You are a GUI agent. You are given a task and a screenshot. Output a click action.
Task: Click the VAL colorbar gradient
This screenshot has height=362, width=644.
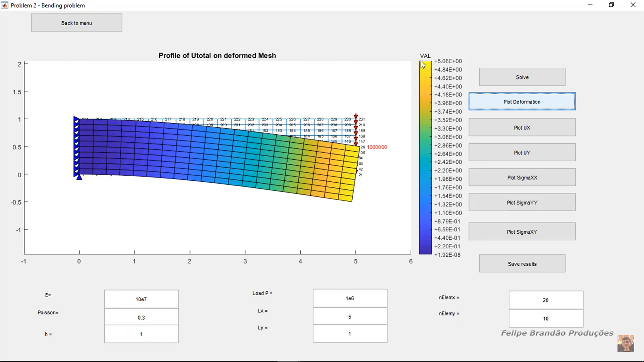(x=425, y=158)
